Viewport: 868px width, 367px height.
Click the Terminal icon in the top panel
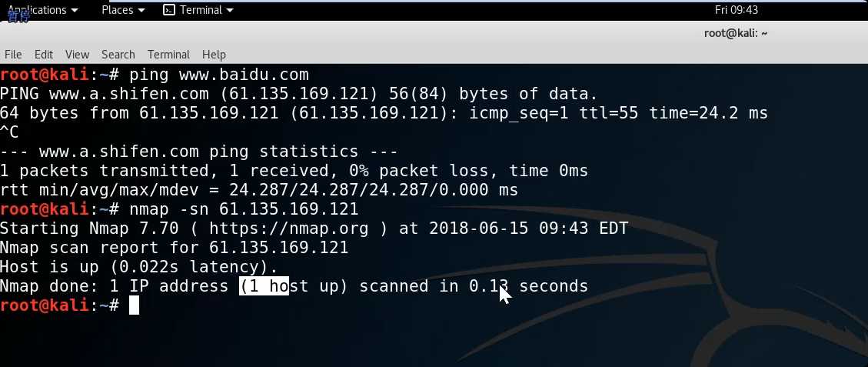tap(169, 10)
